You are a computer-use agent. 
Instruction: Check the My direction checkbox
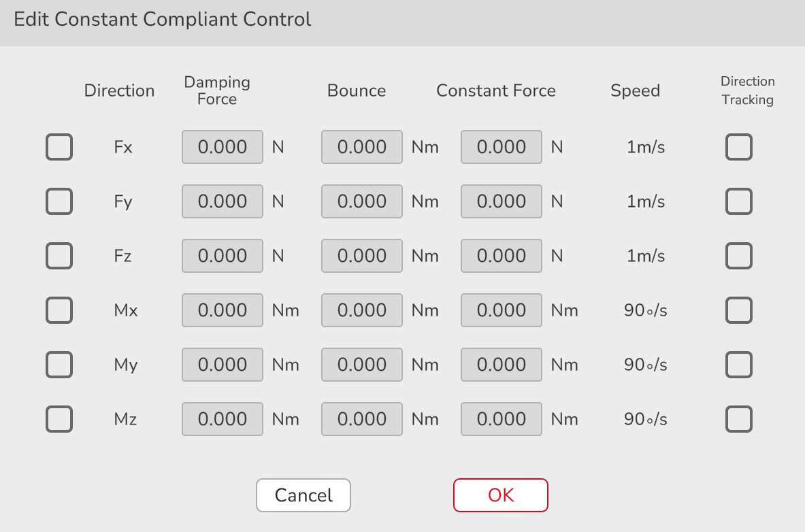[59, 365]
